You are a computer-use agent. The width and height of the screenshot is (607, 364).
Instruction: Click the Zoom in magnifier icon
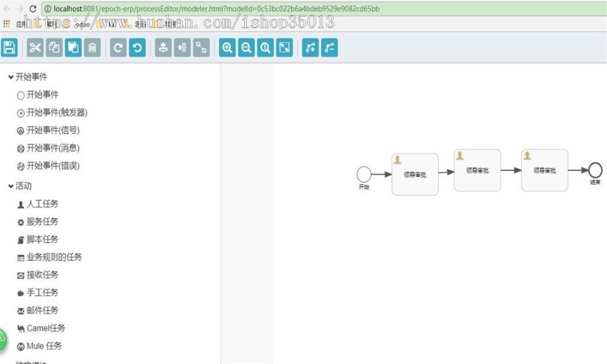(x=227, y=48)
